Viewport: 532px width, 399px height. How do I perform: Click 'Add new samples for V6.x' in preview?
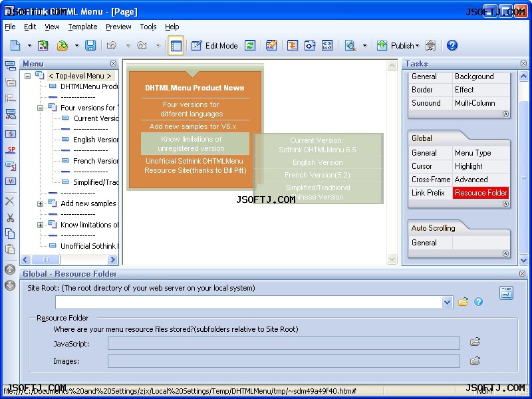193,126
